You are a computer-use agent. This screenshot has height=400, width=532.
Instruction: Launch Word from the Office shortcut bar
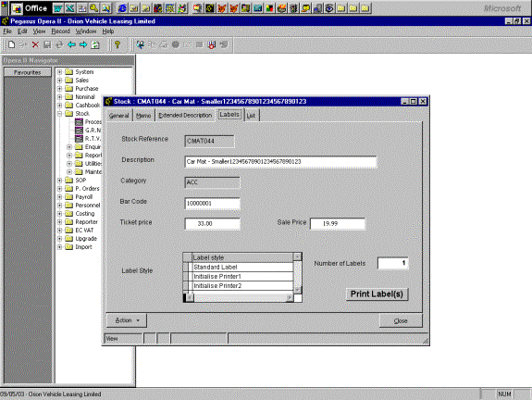coord(58,8)
